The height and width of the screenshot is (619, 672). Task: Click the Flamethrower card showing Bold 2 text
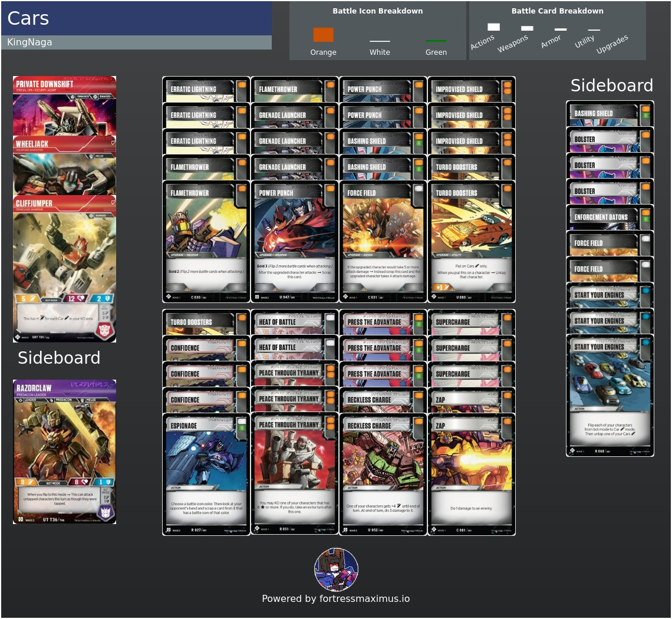pos(206,242)
